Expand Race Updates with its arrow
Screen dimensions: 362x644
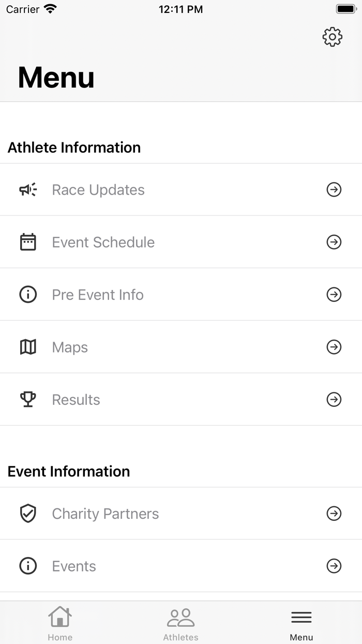[x=334, y=189]
